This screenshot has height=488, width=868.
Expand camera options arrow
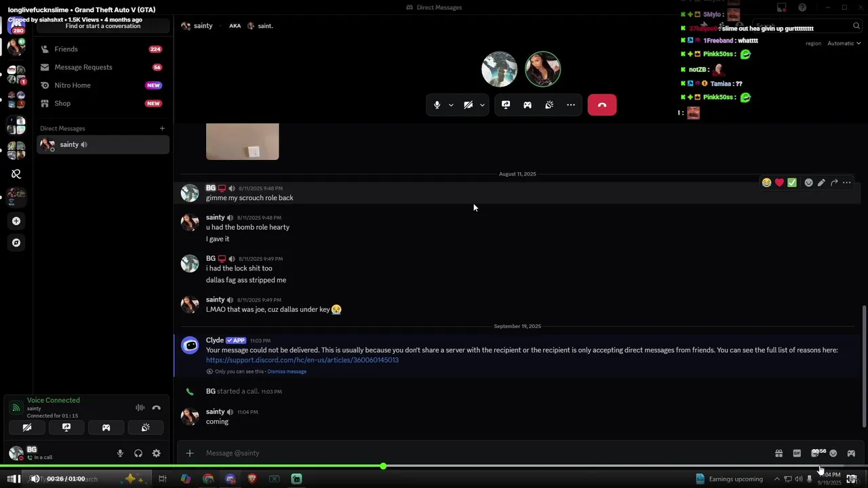pos(482,105)
